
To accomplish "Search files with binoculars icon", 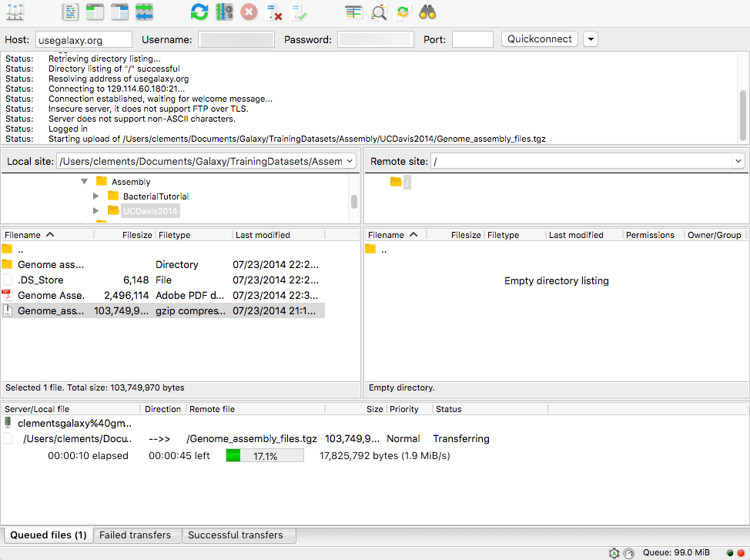I will click(x=427, y=12).
